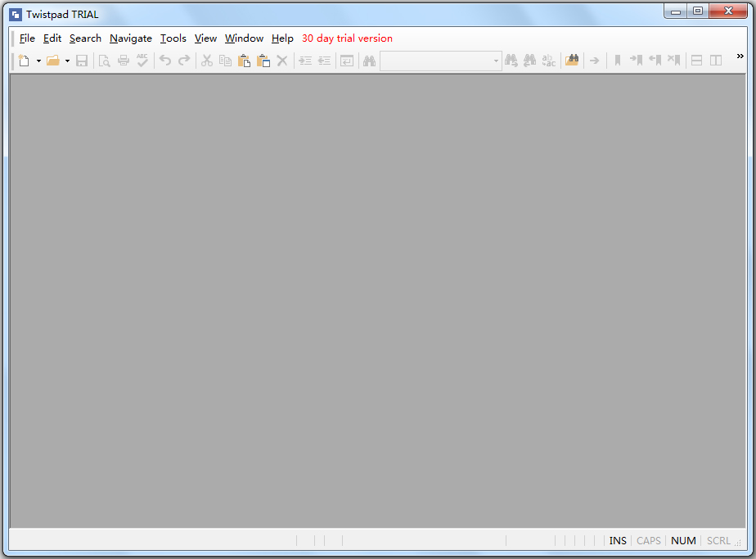Open the Search menu
Viewport: 756px width, 559px height.
tap(85, 38)
